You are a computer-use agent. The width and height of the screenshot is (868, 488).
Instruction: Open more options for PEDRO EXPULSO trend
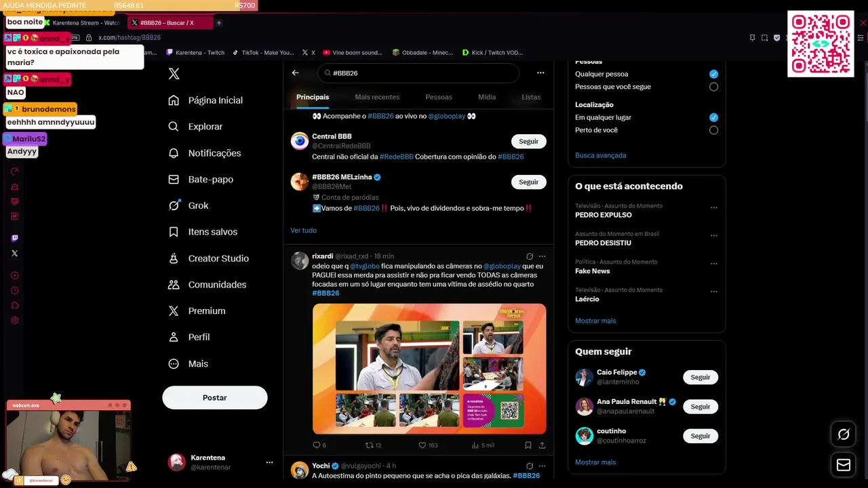713,207
